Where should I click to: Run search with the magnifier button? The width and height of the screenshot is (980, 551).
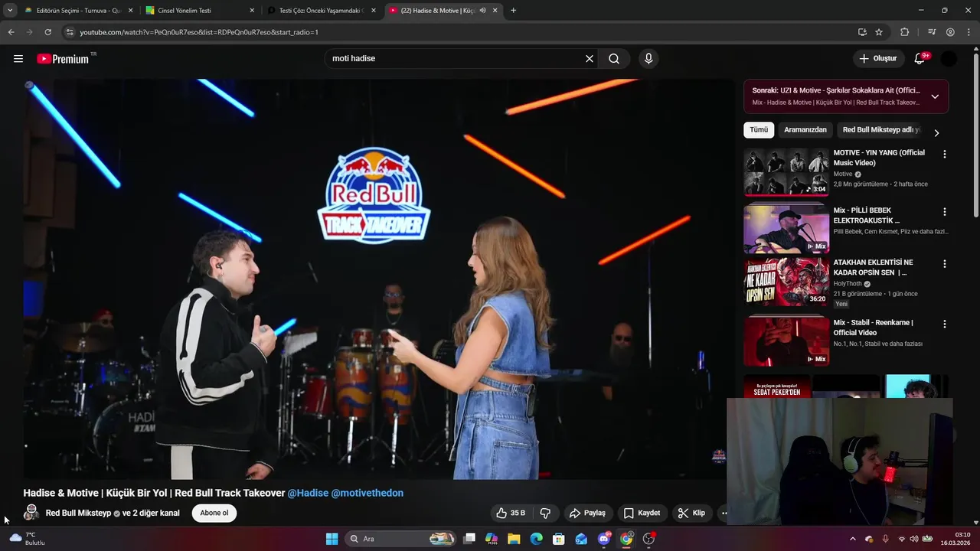pyautogui.click(x=614, y=58)
